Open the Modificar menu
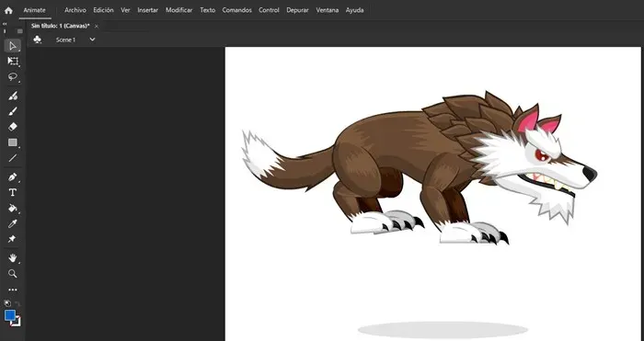Screen dimensions: 644x341 [178, 10]
